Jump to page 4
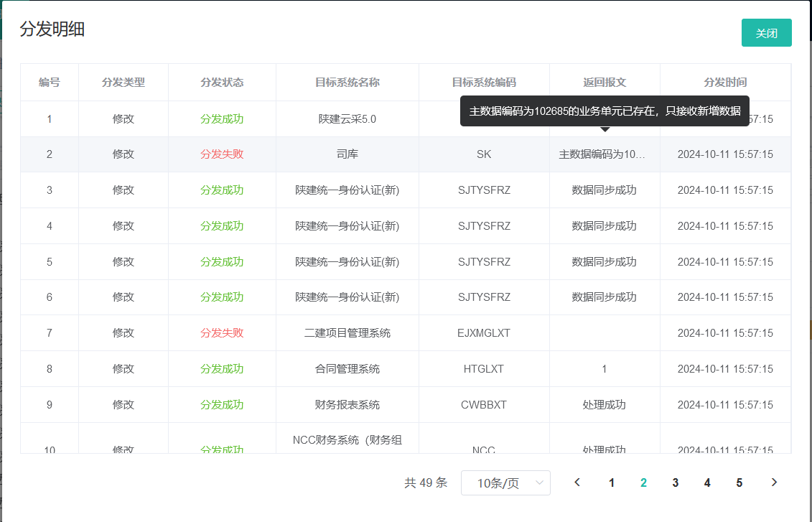 point(707,483)
